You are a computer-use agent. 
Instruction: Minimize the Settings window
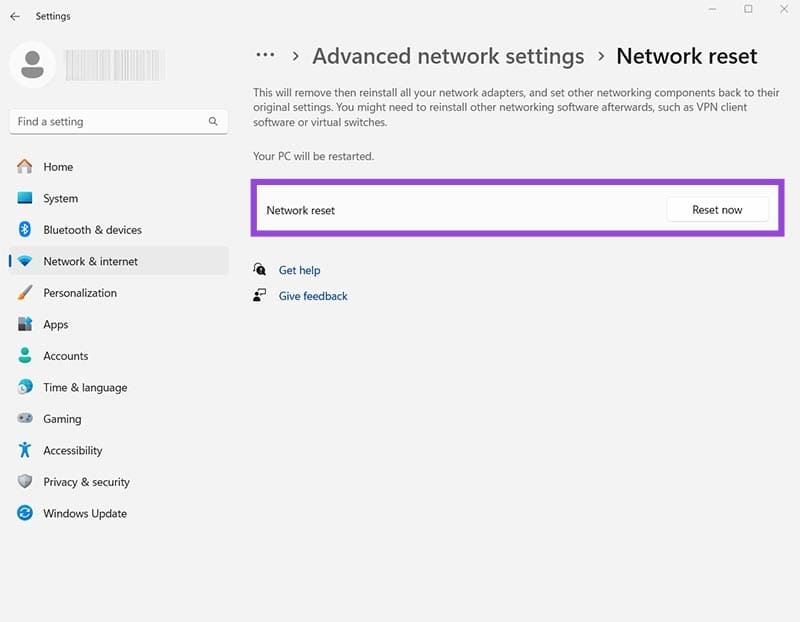click(x=712, y=9)
